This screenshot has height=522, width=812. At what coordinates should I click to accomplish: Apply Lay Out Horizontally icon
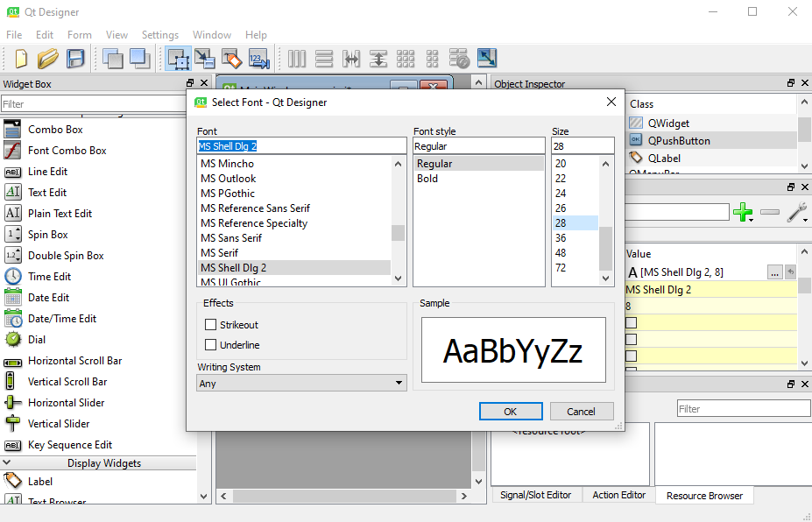[297, 59]
